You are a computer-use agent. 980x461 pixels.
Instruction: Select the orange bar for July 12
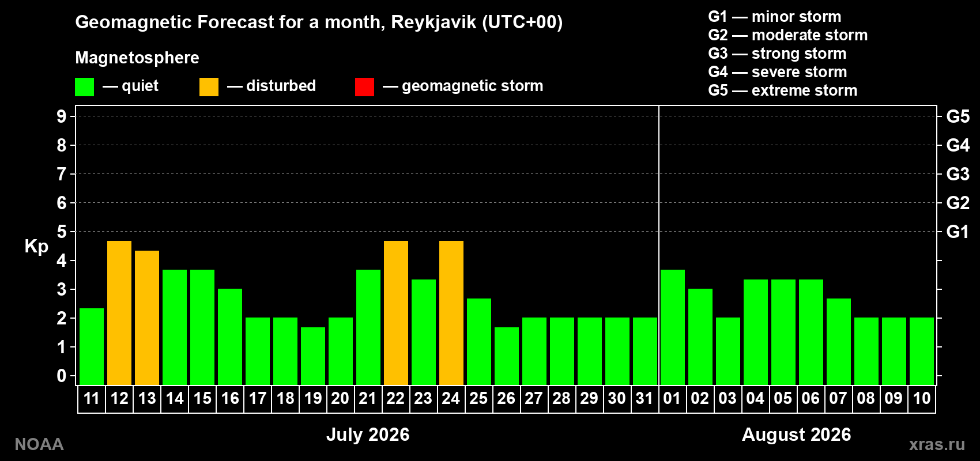coord(119,313)
